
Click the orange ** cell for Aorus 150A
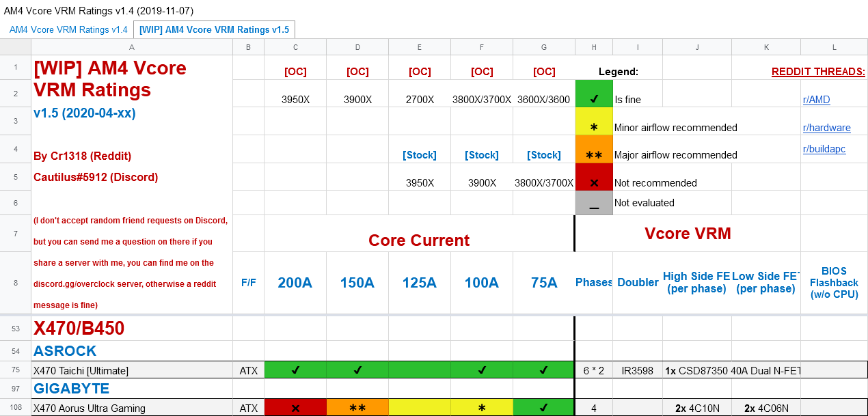[357, 408]
